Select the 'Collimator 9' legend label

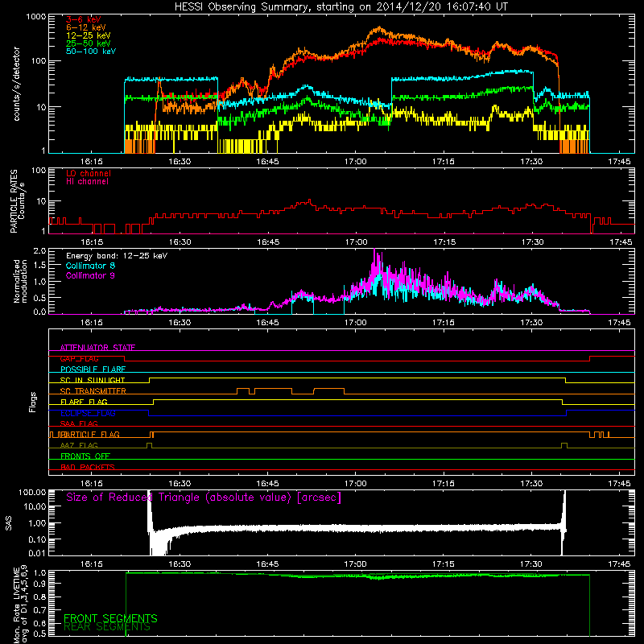(90, 275)
